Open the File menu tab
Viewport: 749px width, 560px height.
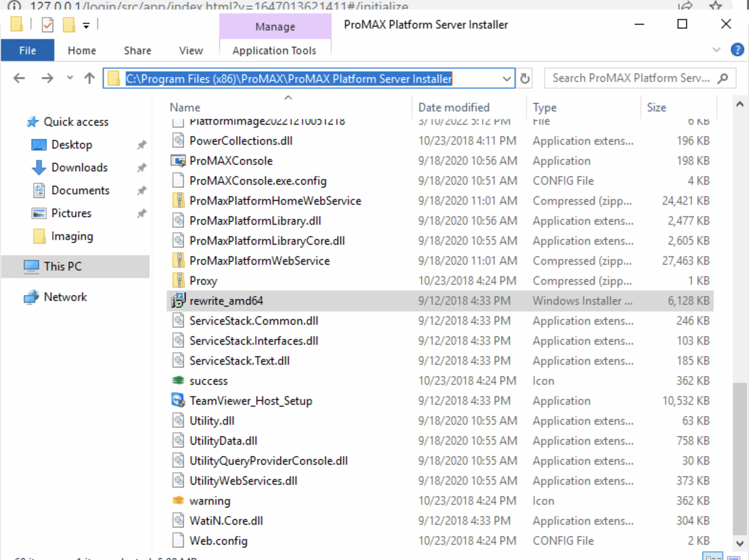28,50
